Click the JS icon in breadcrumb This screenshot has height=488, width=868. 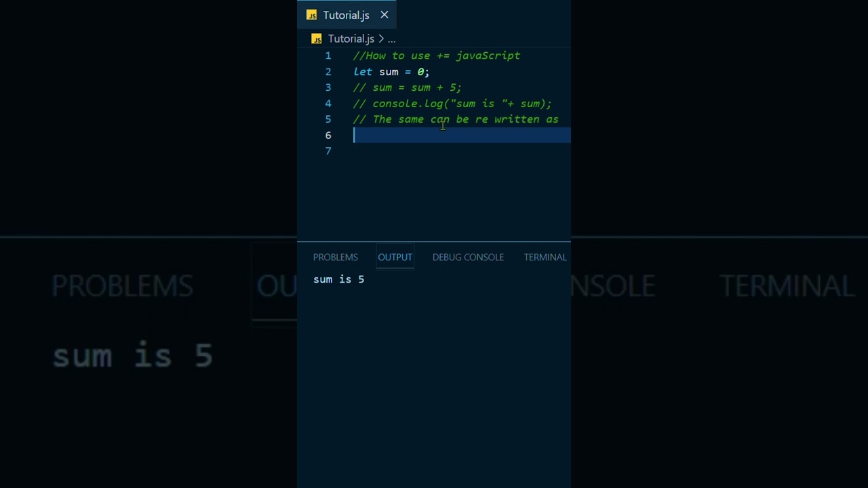point(317,39)
